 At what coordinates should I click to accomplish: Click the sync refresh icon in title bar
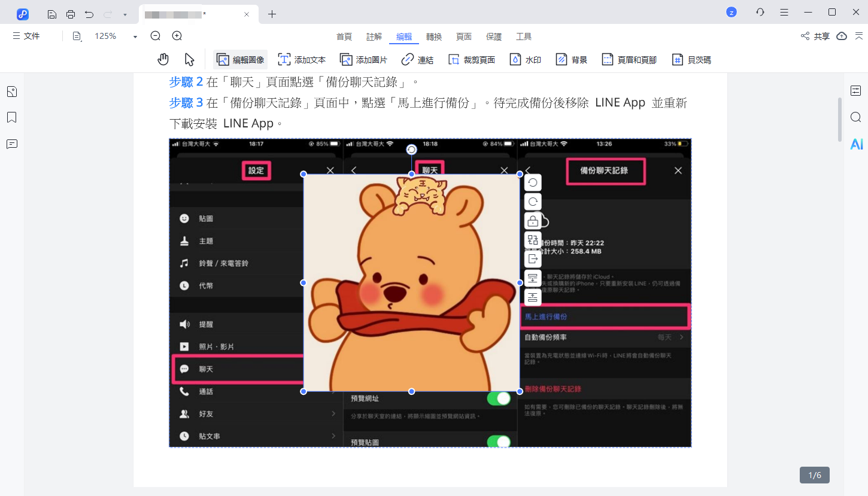point(760,12)
